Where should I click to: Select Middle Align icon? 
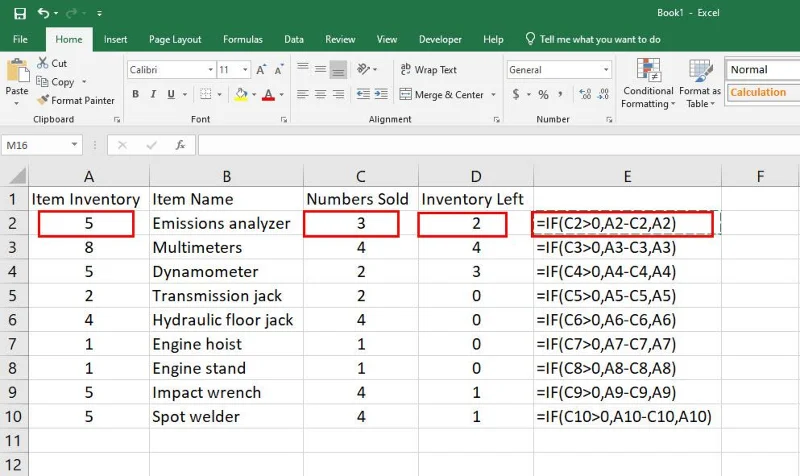click(320, 69)
